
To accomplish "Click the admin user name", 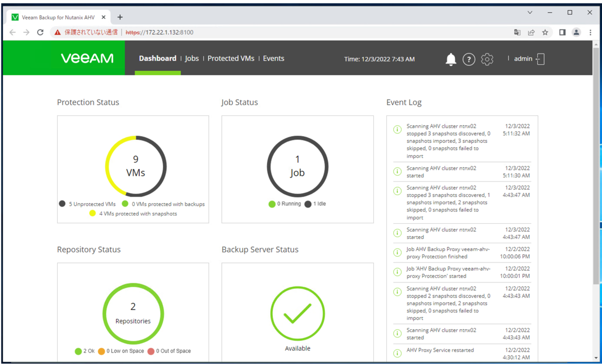I will tap(523, 59).
